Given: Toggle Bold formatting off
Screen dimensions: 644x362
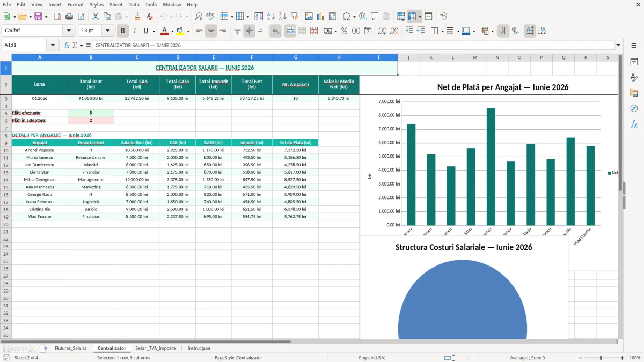Looking at the screenshot, I should click(123, 31).
